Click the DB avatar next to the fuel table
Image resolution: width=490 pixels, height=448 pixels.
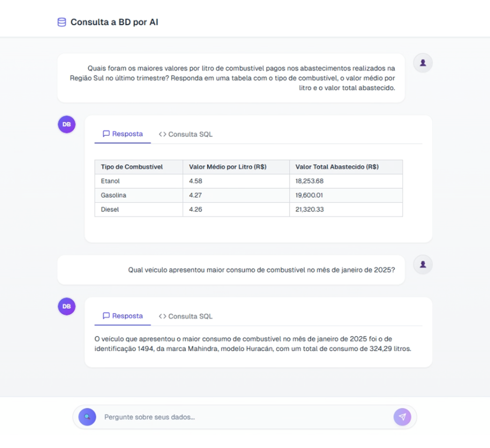pyautogui.click(x=66, y=124)
